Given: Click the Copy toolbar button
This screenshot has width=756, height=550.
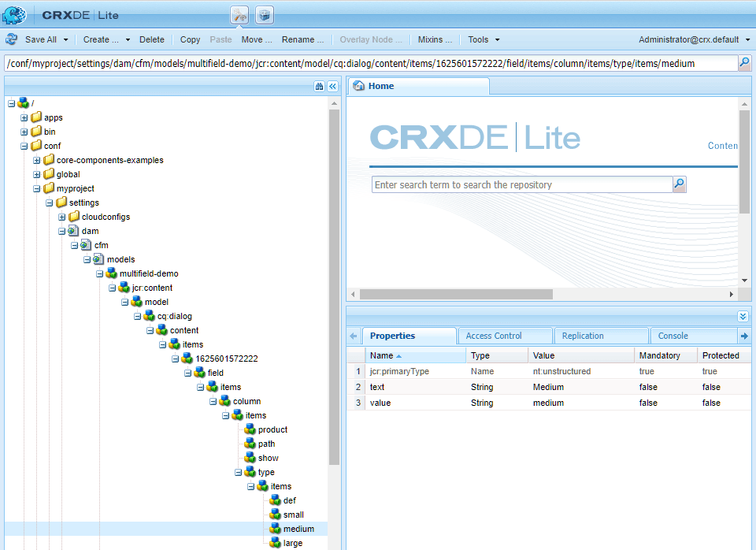Looking at the screenshot, I should [x=190, y=39].
